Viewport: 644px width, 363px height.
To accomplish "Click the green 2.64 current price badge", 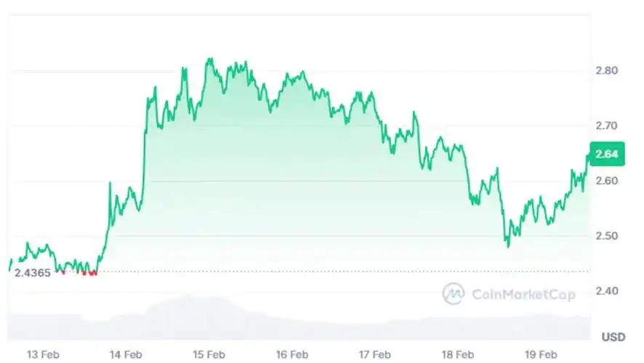I will tap(606, 154).
